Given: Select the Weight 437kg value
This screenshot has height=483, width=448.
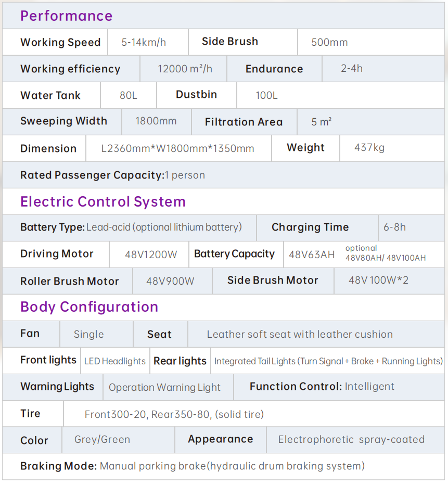Looking at the screenshot, I should [369, 147].
